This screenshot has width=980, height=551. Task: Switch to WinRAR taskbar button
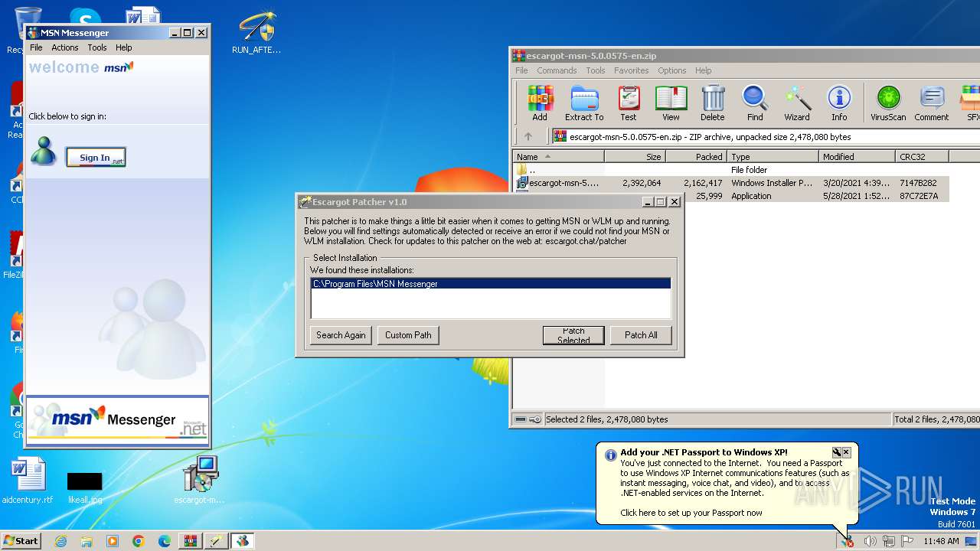(190, 541)
